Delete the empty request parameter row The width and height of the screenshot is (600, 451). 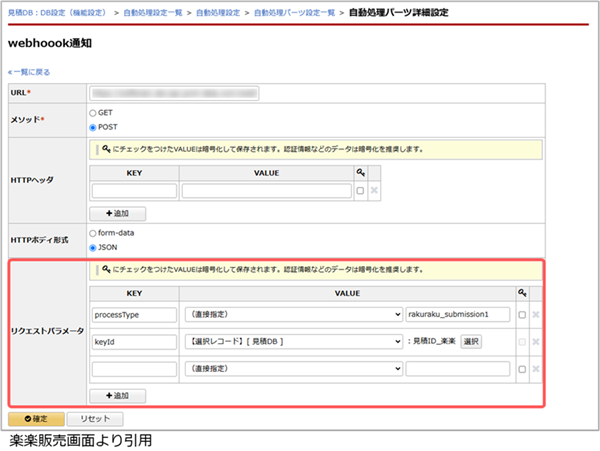pos(535,369)
